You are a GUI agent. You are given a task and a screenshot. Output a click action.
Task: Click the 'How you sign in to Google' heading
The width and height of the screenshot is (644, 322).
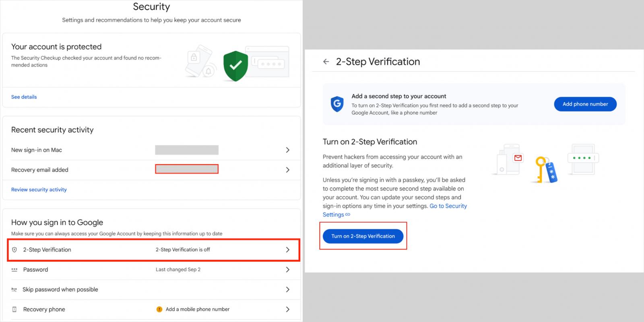tap(57, 222)
